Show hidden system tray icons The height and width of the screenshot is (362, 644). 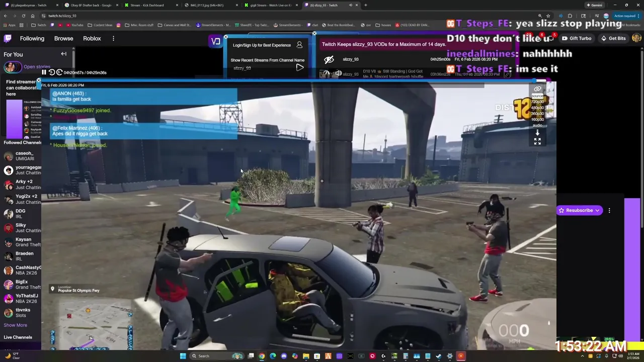click(583, 356)
